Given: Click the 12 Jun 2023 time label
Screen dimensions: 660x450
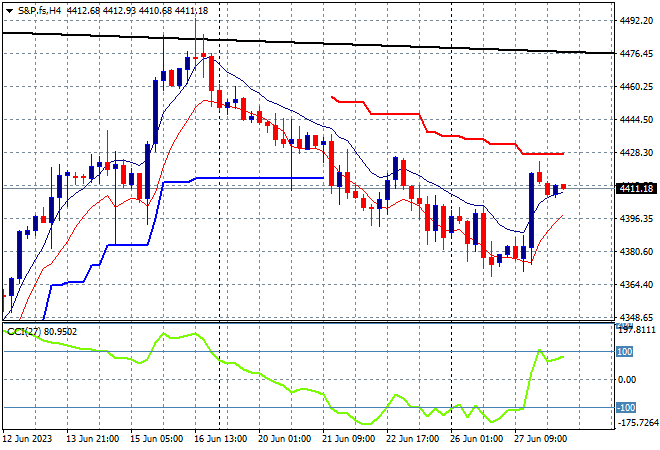Looking at the screenshot, I should 27,439.
